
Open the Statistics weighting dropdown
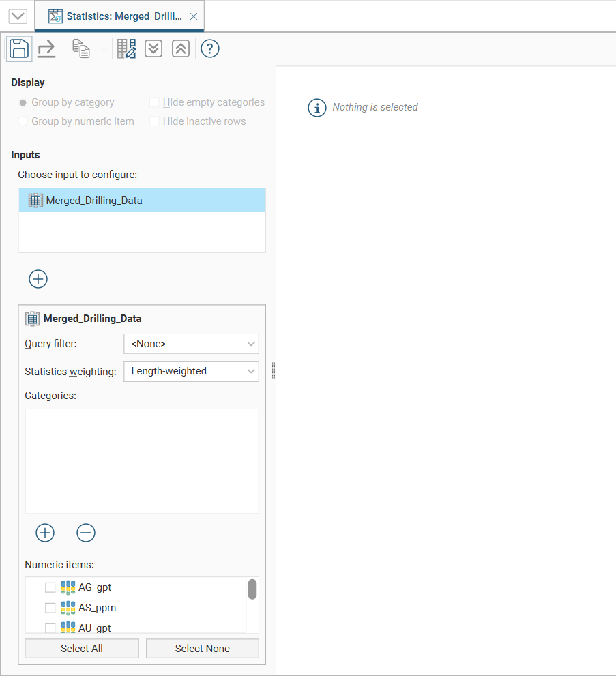pyautogui.click(x=191, y=371)
